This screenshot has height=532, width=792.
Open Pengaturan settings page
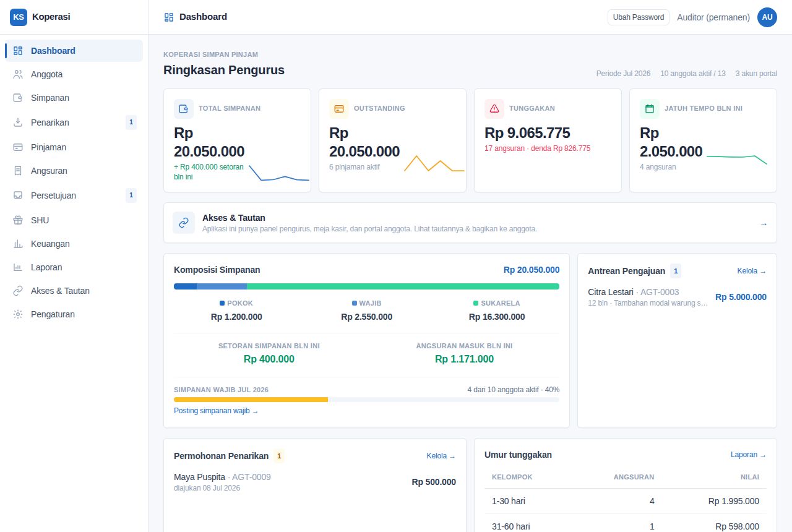[74, 314]
